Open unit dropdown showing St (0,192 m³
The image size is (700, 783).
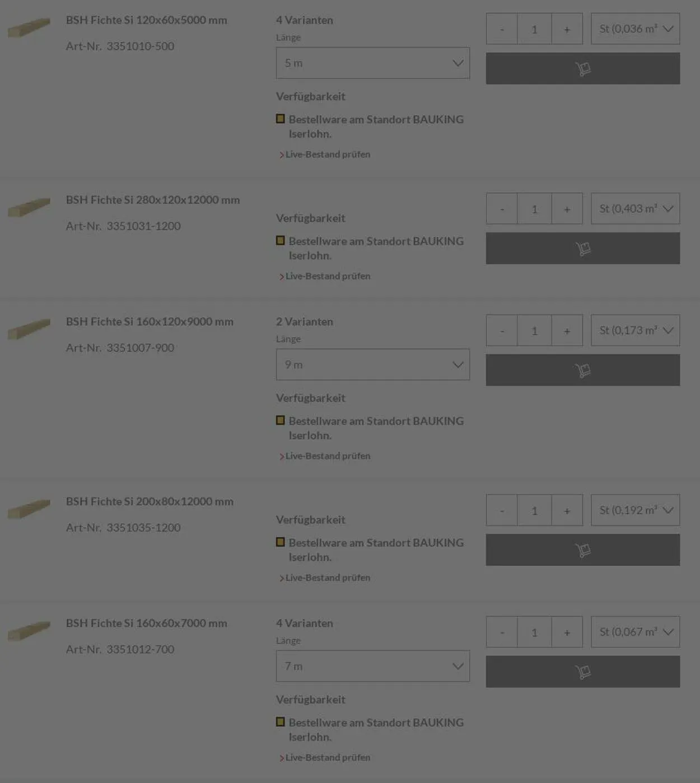pos(635,510)
